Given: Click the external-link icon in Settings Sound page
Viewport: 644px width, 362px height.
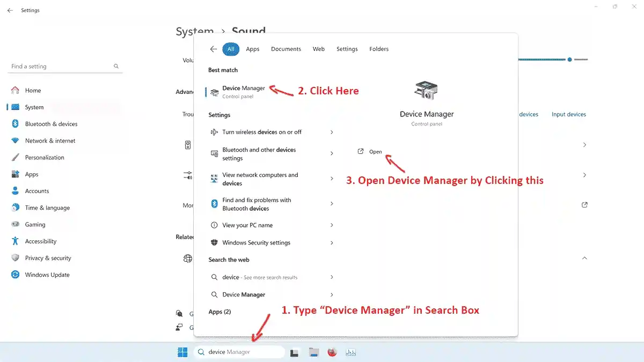Looking at the screenshot, I should [x=584, y=205].
